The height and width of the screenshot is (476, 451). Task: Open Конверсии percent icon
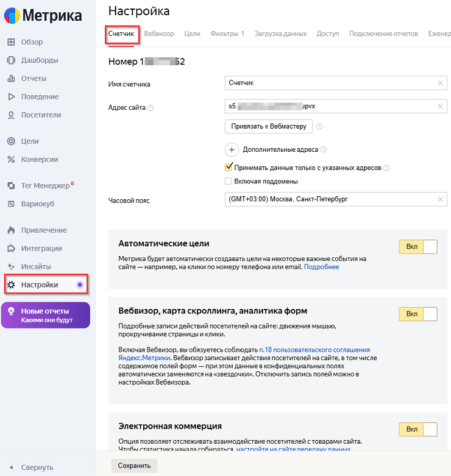tap(11, 159)
